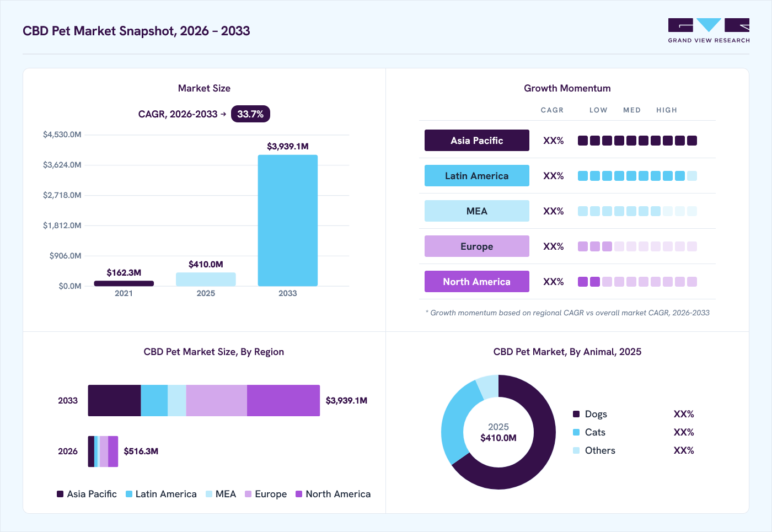This screenshot has width=772, height=532.
Task: Select the North America label in Growth Momentum
Action: [477, 282]
